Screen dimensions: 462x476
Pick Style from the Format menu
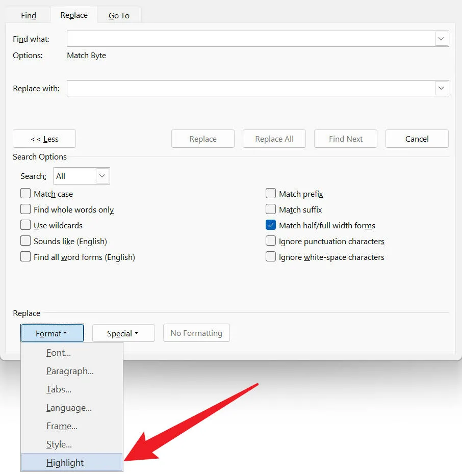(58, 444)
